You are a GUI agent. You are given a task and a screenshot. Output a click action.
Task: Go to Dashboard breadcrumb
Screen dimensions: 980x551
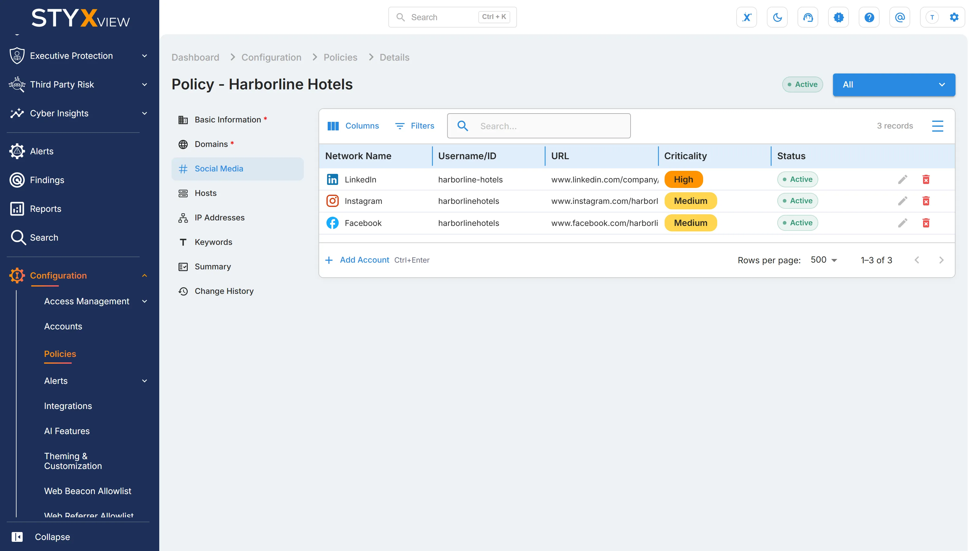(195, 58)
